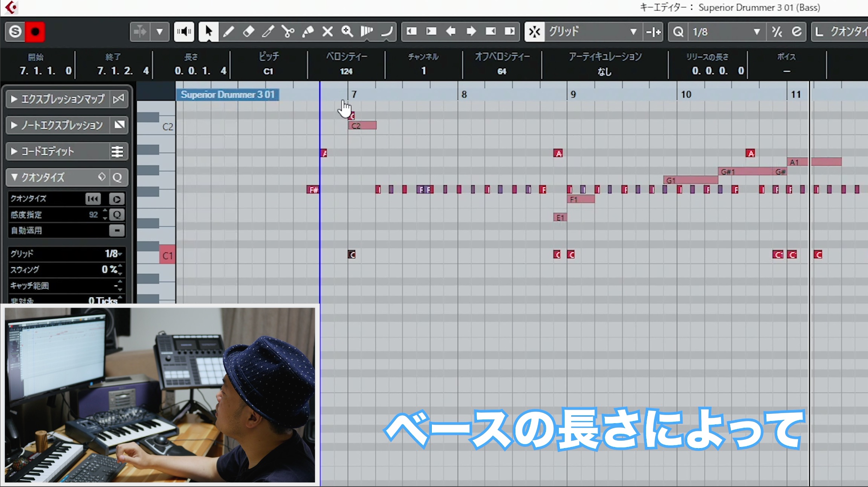This screenshot has width=868, height=487.
Task: Click Trim End to right nudge icon
Action: pos(510,32)
